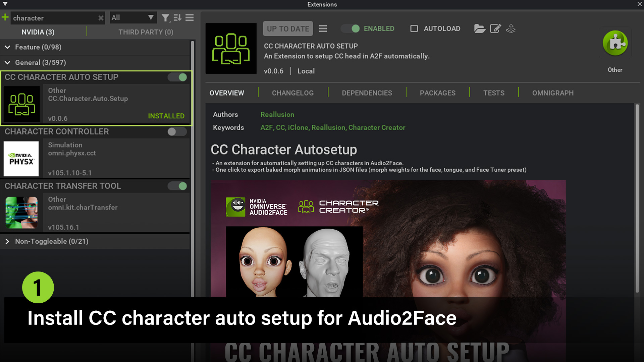The image size is (644, 362).
Task: Expand the Non-Toggleable section
Action: tap(7, 241)
